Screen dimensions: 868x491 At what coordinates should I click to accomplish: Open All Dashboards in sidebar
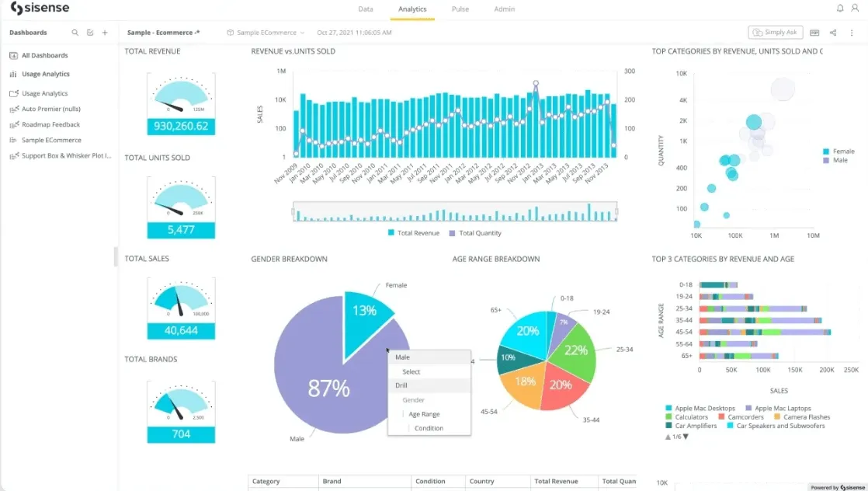point(44,55)
